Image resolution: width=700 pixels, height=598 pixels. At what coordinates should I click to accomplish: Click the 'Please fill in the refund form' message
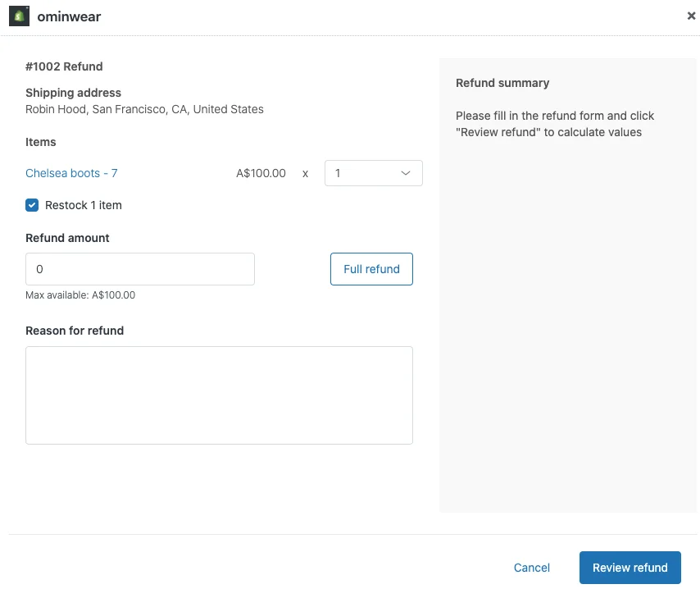pos(554,124)
